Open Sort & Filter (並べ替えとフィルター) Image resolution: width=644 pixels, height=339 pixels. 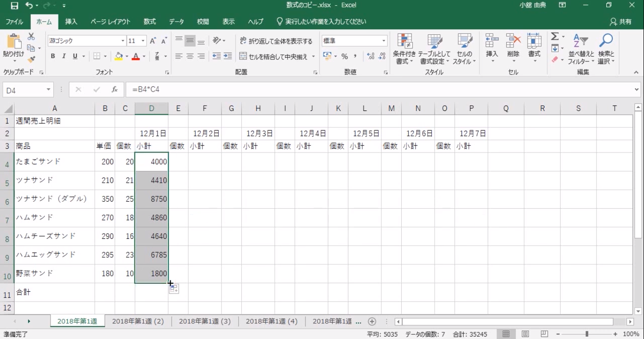click(x=581, y=49)
